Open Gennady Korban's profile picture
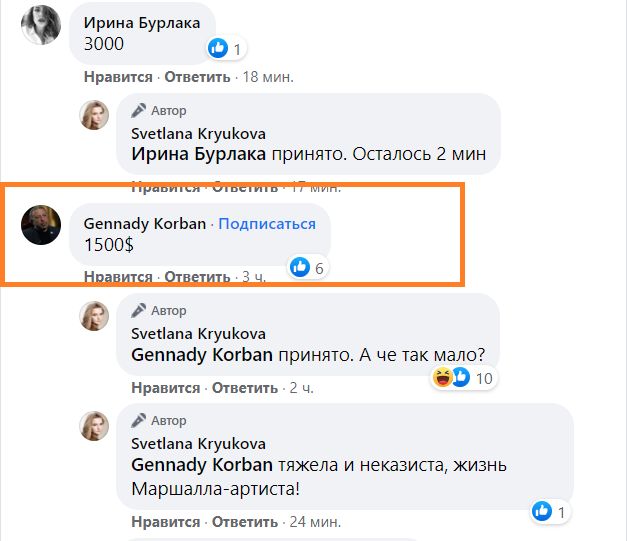Image resolution: width=627 pixels, height=541 pixels. click(x=41, y=226)
